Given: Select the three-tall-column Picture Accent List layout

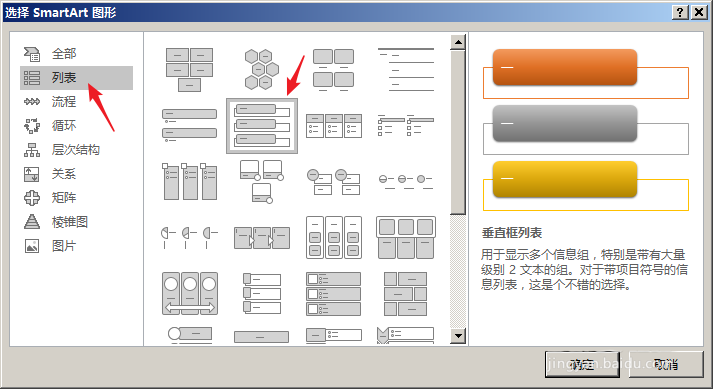Looking at the screenshot, I should pos(190,182).
